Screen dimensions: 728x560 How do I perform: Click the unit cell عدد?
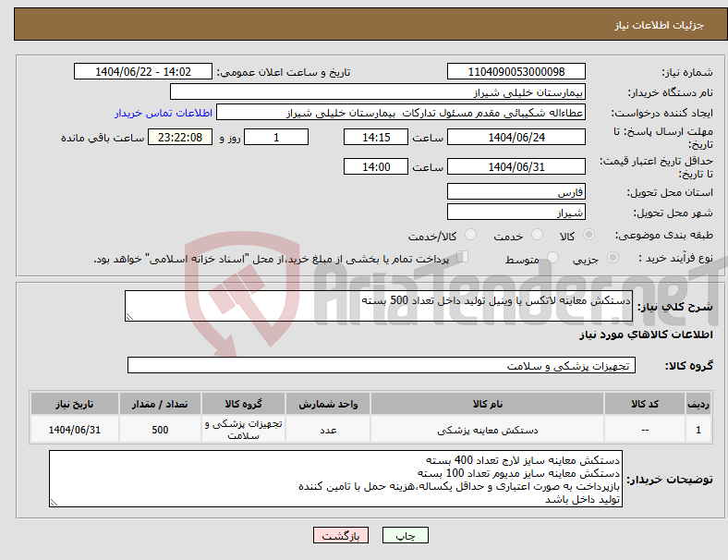click(328, 430)
